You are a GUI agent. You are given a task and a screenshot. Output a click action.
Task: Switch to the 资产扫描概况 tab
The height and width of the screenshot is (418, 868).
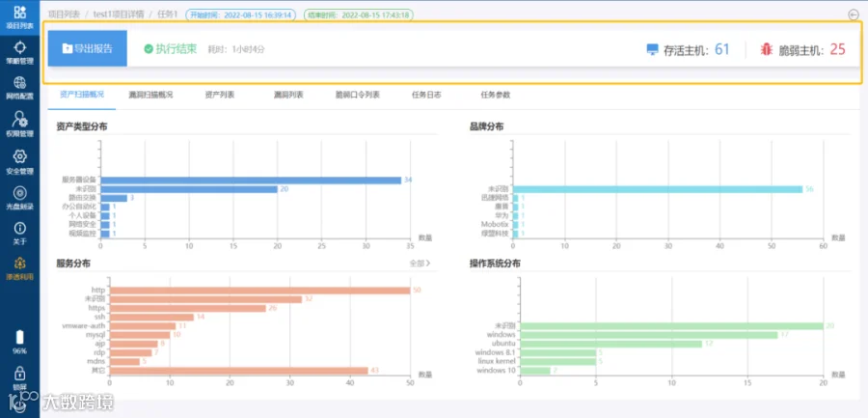pos(81,95)
